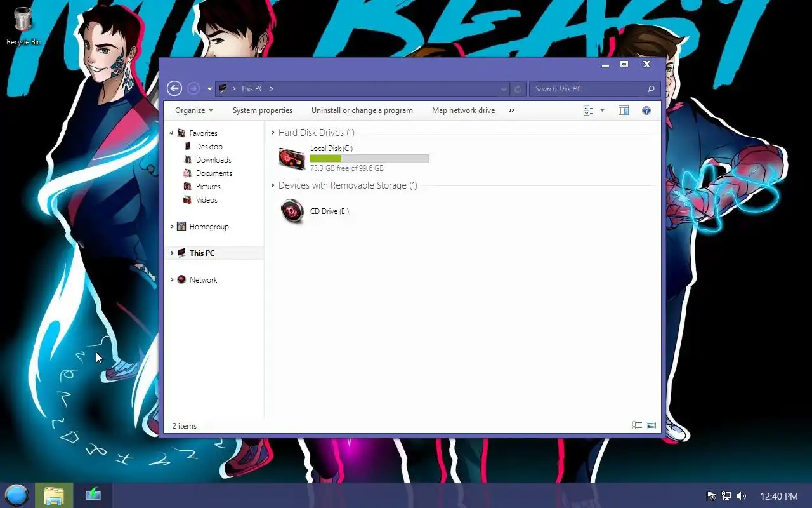This screenshot has width=812, height=508.
Task: Open the Recycle Bin desktop icon
Action: click(x=23, y=26)
